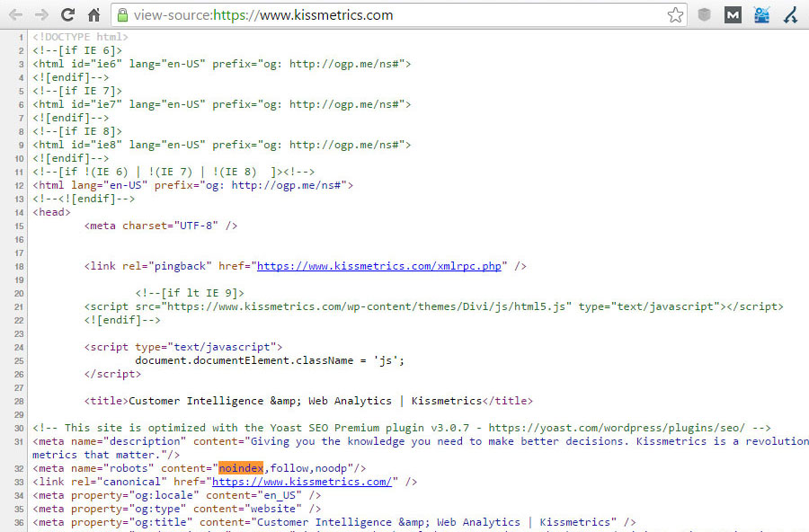Bookmark this page with the star
Screen dimensions: 809x532
[x=675, y=15]
